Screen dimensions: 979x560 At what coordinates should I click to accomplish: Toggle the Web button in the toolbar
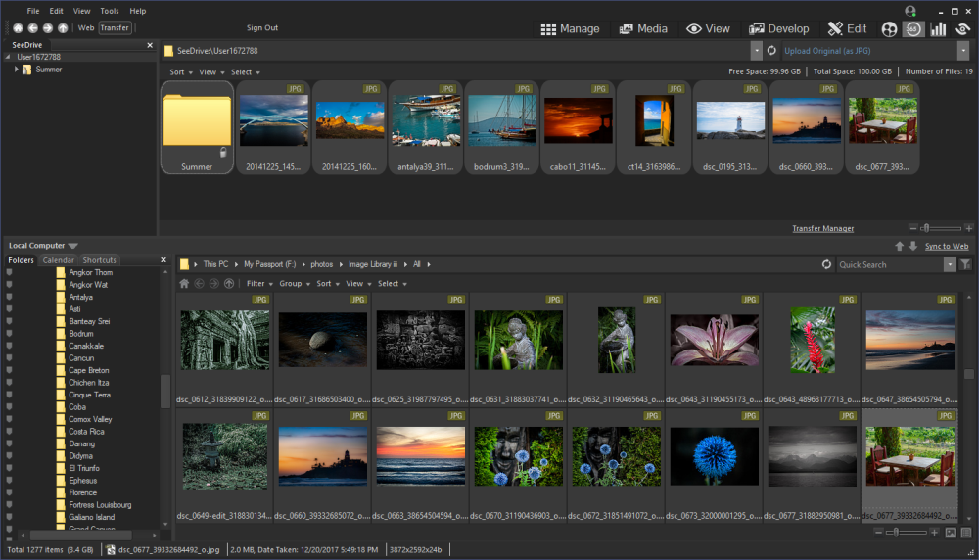(x=86, y=28)
